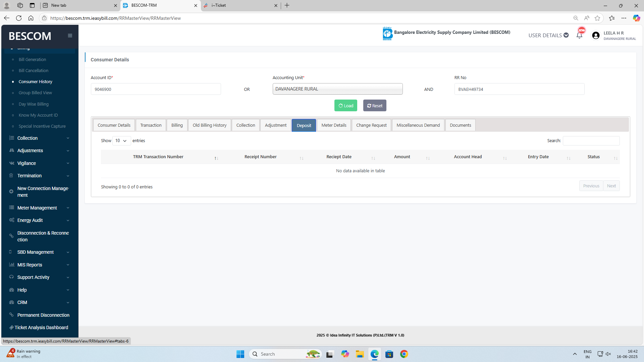Viewport: 644px width, 362px height.
Task: Open the Copilot sidebar icon
Action: [x=636, y=18]
